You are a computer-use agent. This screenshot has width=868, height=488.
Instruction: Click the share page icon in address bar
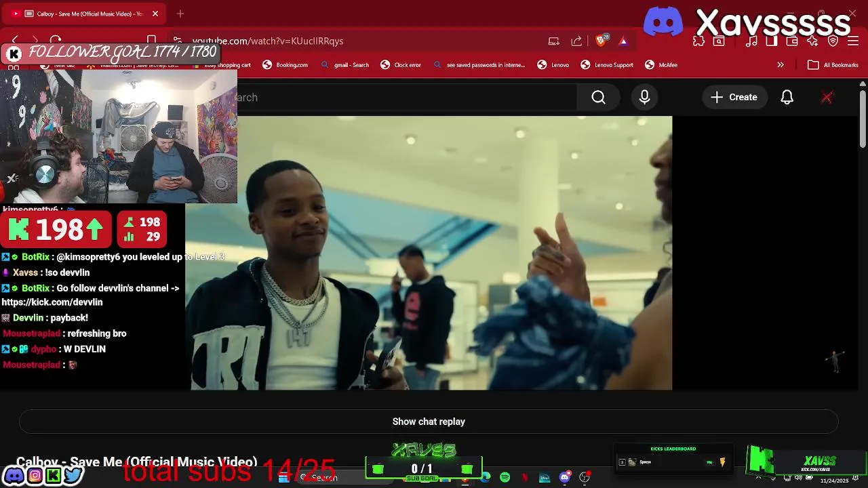pos(576,41)
